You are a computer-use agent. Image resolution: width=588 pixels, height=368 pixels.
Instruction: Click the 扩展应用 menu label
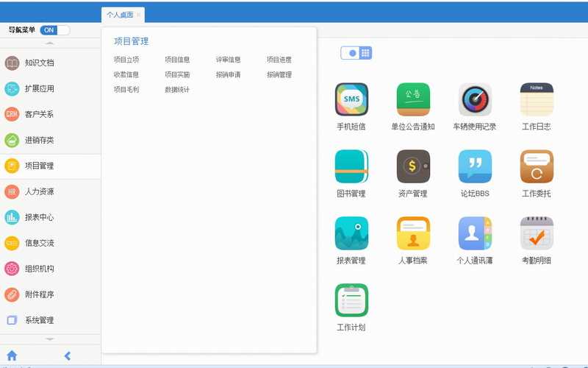pos(40,88)
